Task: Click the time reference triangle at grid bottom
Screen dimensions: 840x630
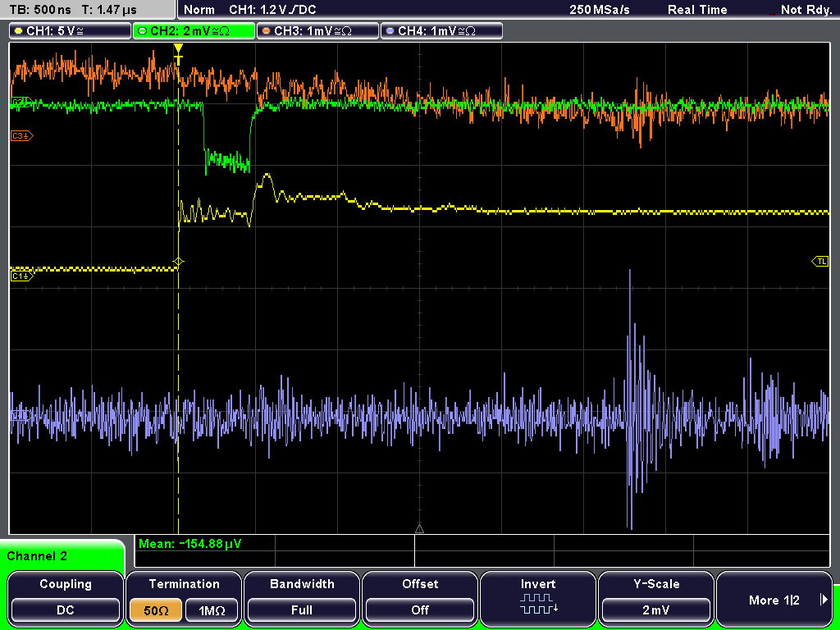Action: pos(419,529)
